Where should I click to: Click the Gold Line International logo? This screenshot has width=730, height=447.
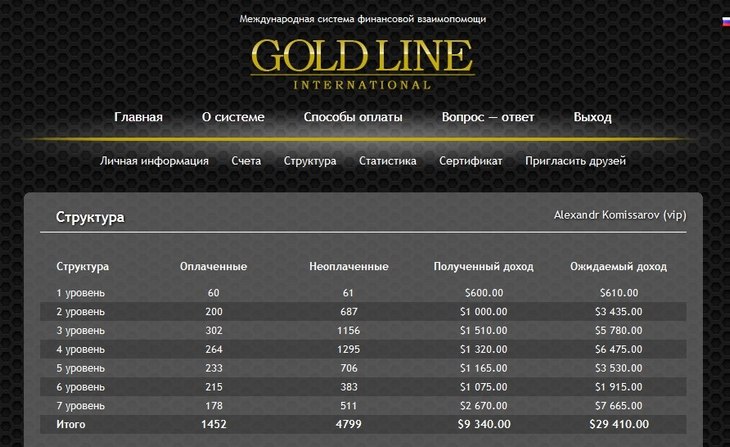point(362,64)
